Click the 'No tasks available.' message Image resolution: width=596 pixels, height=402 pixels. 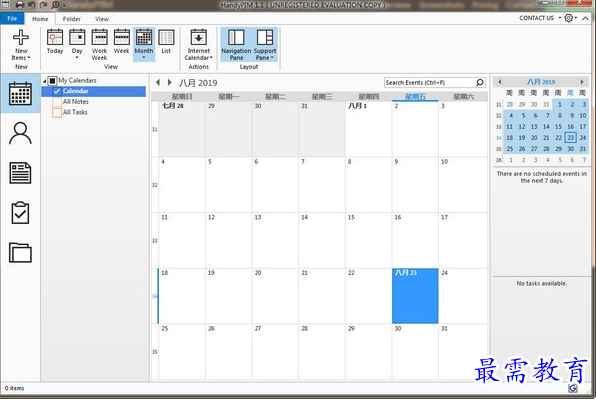[x=541, y=283]
